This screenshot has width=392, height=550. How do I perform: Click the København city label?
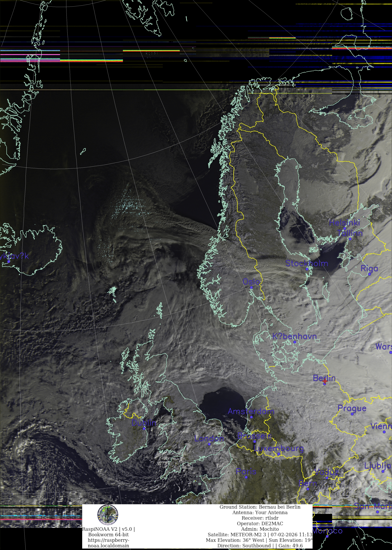[x=294, y=336]
